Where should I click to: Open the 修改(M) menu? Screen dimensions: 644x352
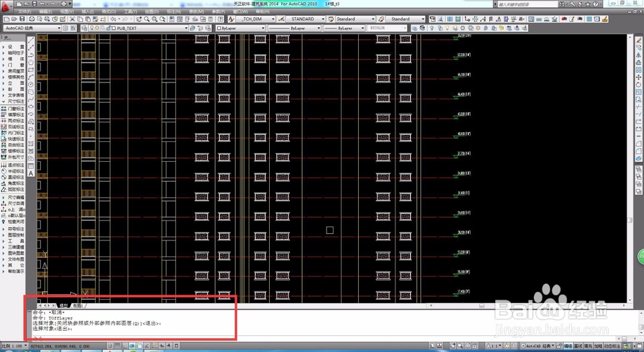(x=196, y=12)
